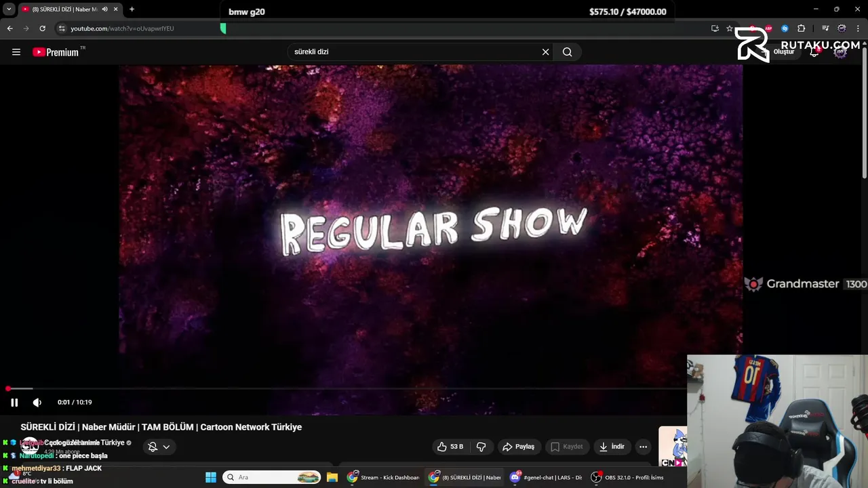
Task: Open the Shazam extension icon
Action: (x=785, y=28)
